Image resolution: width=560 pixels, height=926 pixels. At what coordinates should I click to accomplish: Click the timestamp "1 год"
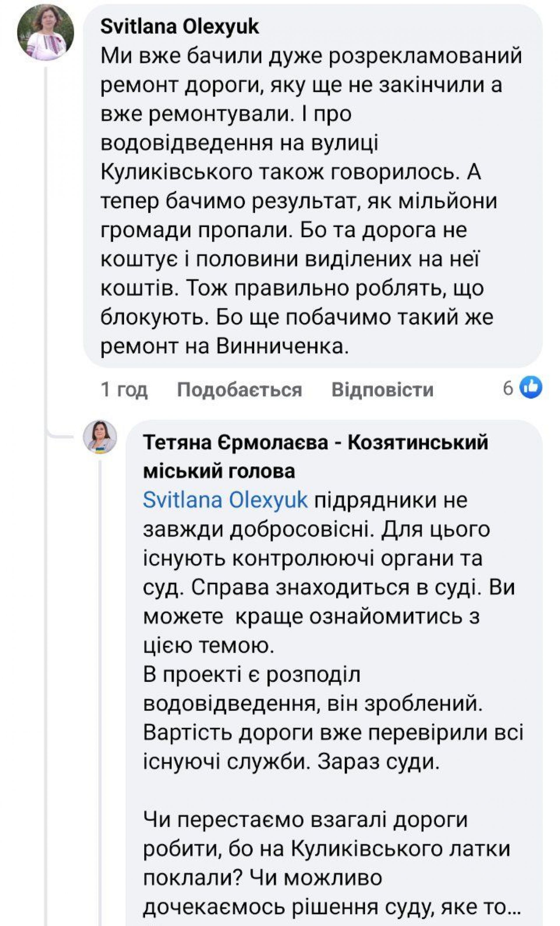(x=124, y=389)
